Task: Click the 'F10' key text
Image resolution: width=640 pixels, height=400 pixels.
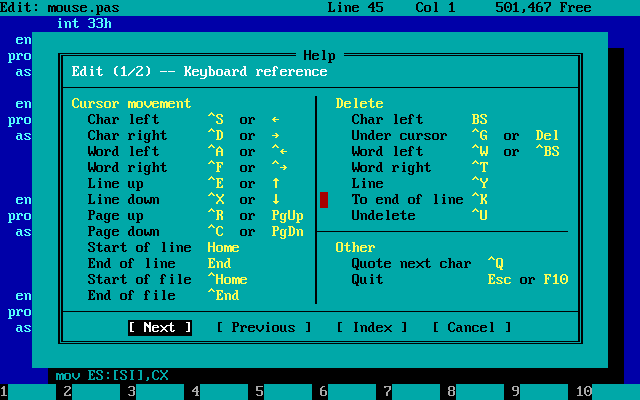Action: pyautogui.click(x=556, y=279)
